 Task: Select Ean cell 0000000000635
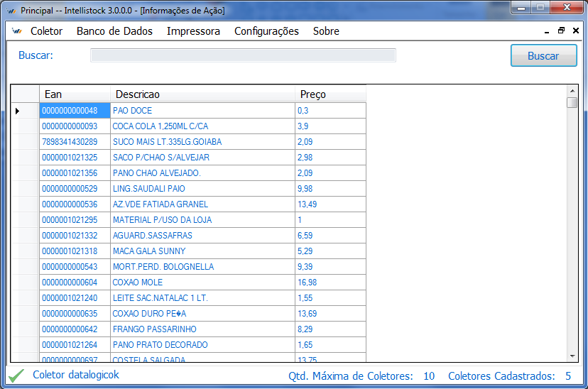(75, 314)
